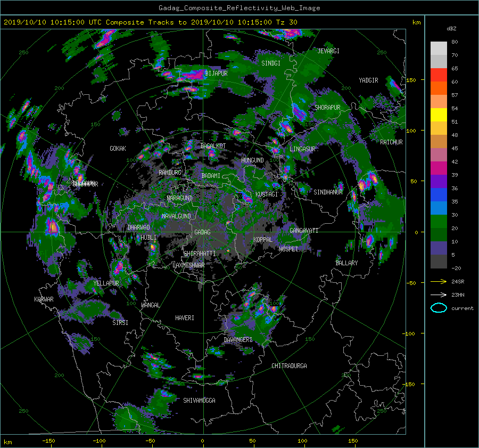Pick the light gray 70 dBZ swatch
479x448 pixels.
point(439,48)
